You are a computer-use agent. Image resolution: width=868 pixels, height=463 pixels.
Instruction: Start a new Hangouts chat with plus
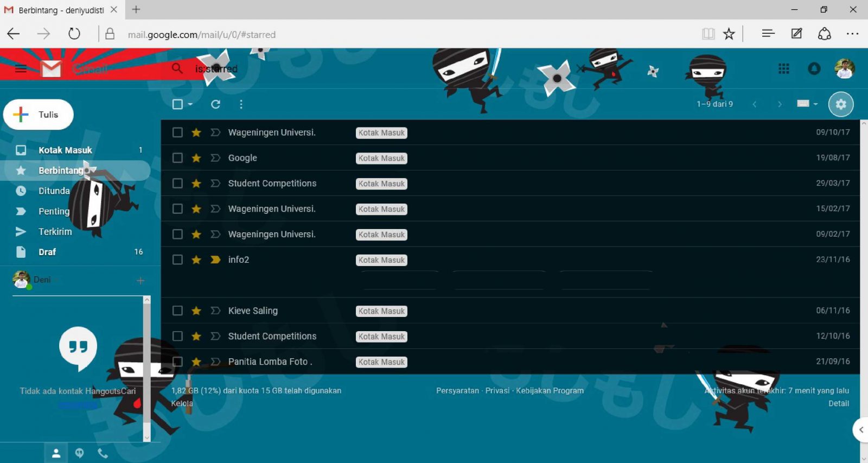(x=141, y=281)
